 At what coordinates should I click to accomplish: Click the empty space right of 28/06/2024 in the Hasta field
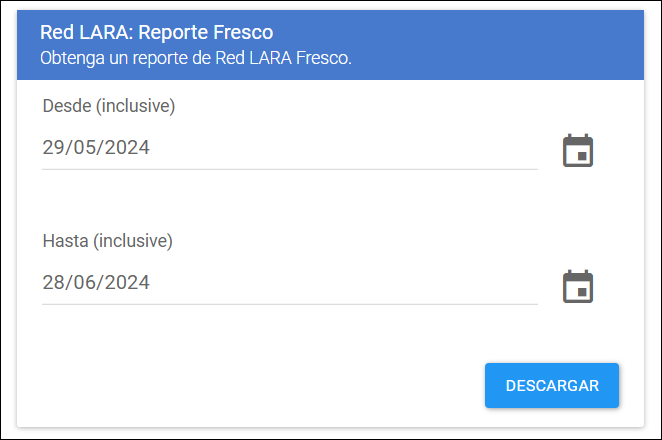pyautogui.click(x=344, y=282)
